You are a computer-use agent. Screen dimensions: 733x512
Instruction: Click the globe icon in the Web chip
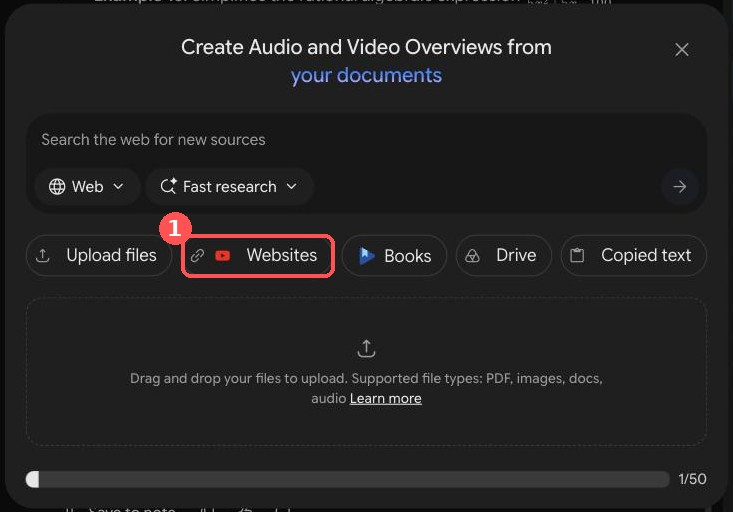[x=57, y=187]
